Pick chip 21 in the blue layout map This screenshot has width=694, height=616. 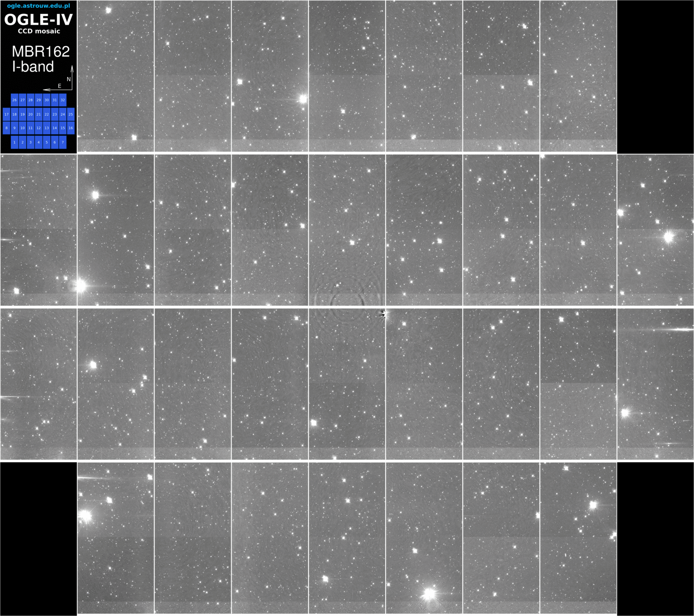pos(39,114)
